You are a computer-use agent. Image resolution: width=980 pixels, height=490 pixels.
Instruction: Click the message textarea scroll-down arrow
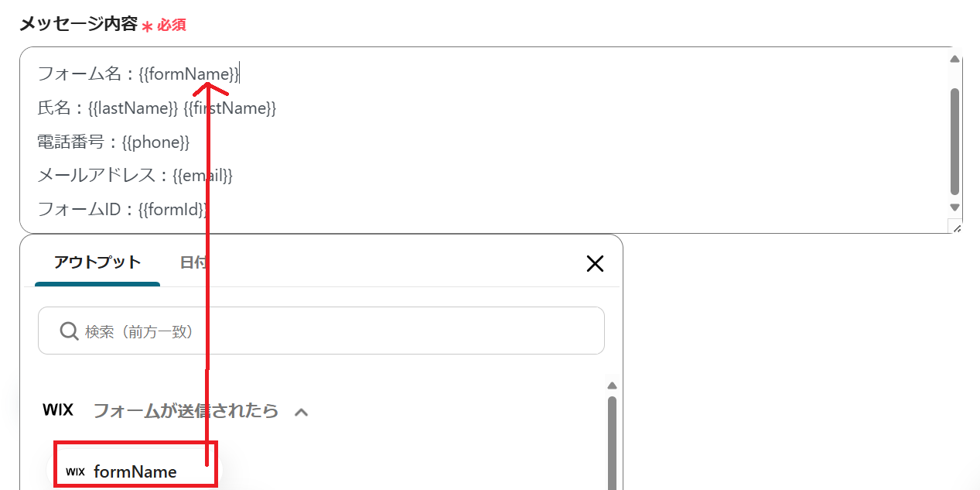[x=954, y=207]
